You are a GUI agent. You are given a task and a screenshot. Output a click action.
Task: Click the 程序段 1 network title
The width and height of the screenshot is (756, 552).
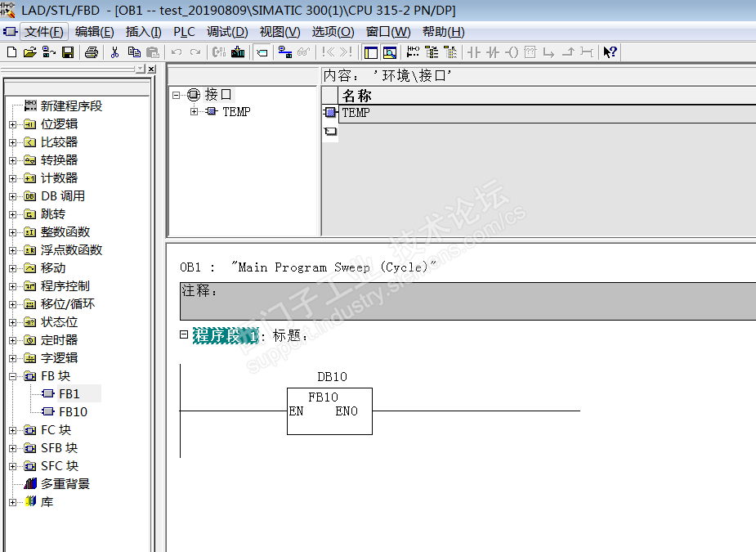tap(226, 335)
